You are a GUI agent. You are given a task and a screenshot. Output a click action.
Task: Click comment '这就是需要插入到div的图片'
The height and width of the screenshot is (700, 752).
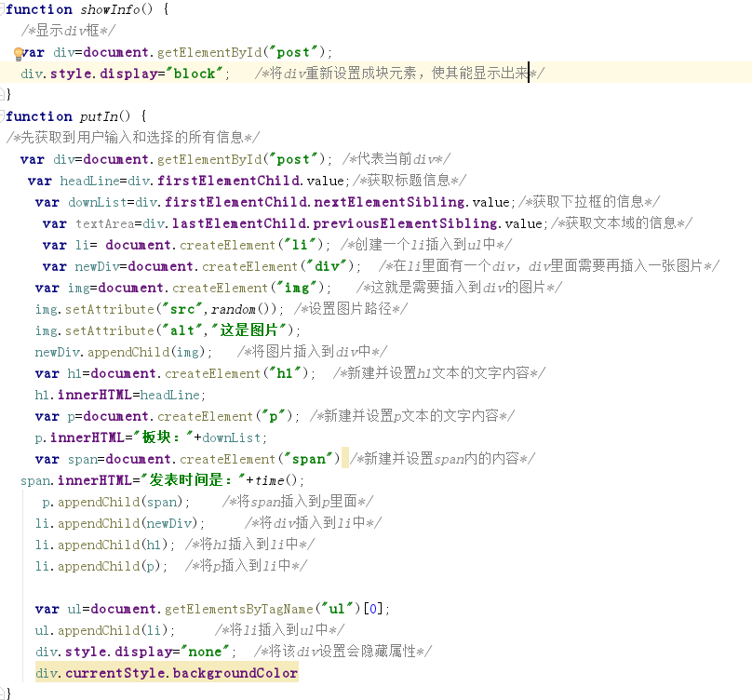coord(458,288)
